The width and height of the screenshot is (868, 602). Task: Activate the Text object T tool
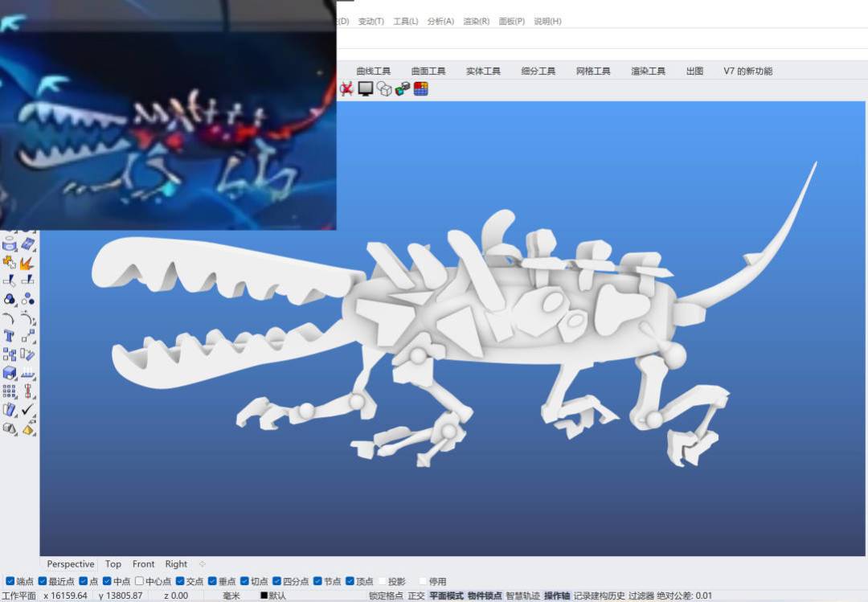pyautogui.click(x=10, y=336)
